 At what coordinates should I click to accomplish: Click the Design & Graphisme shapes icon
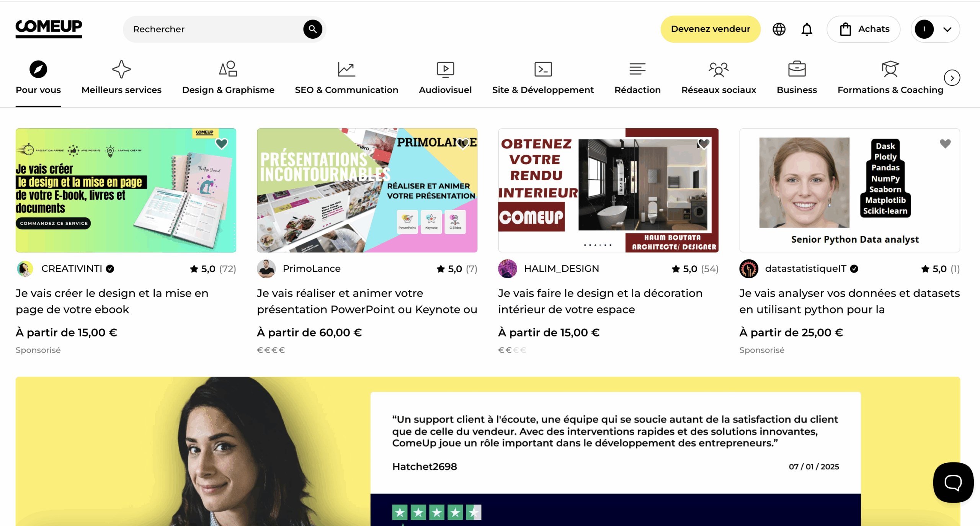228,69
